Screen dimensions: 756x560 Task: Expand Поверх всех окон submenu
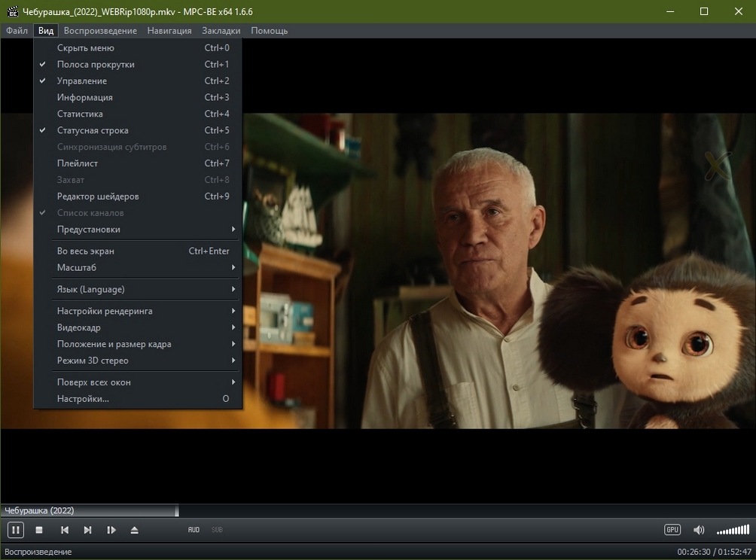138,382
